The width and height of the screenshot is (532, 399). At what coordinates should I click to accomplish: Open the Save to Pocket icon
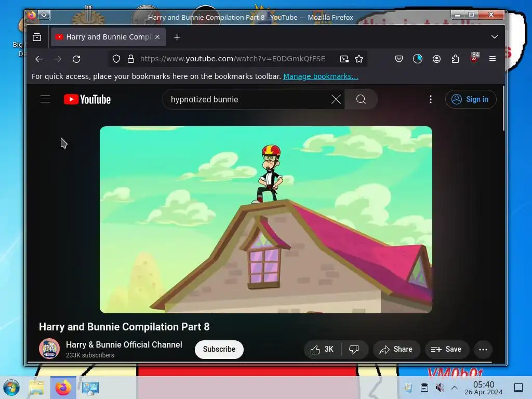(x=399, y=59)
